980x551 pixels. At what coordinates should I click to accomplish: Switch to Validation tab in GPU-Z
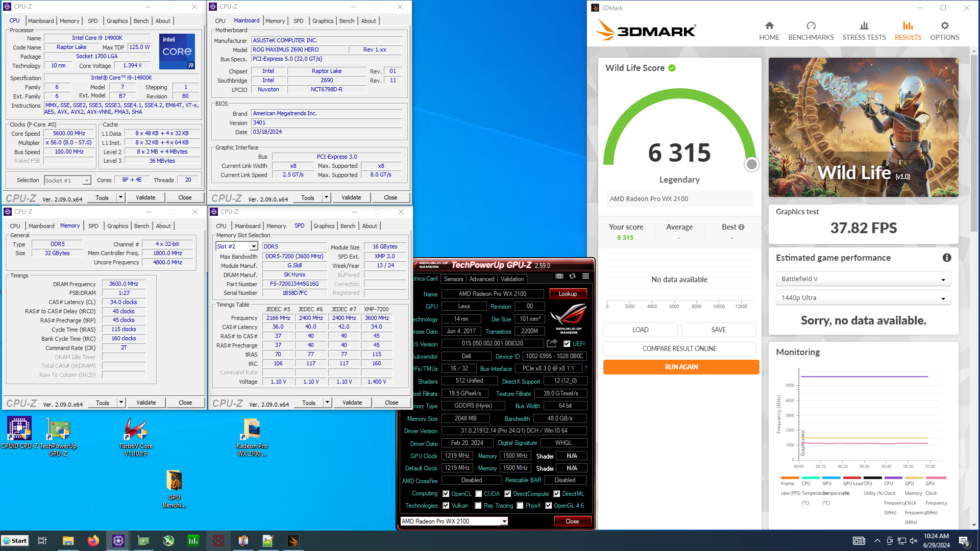pyautogui.click(x=512, y=279)
